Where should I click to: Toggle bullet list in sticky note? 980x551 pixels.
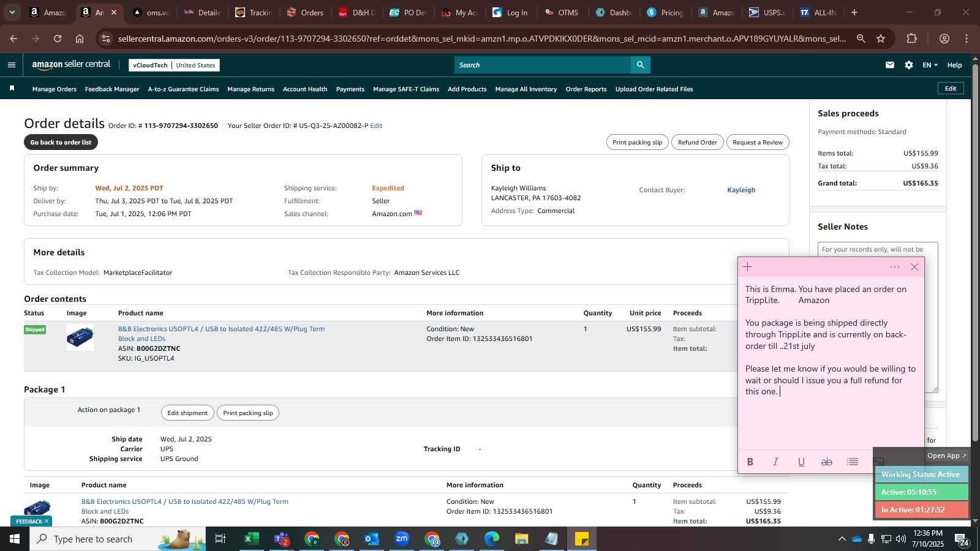tap(853, 462)
